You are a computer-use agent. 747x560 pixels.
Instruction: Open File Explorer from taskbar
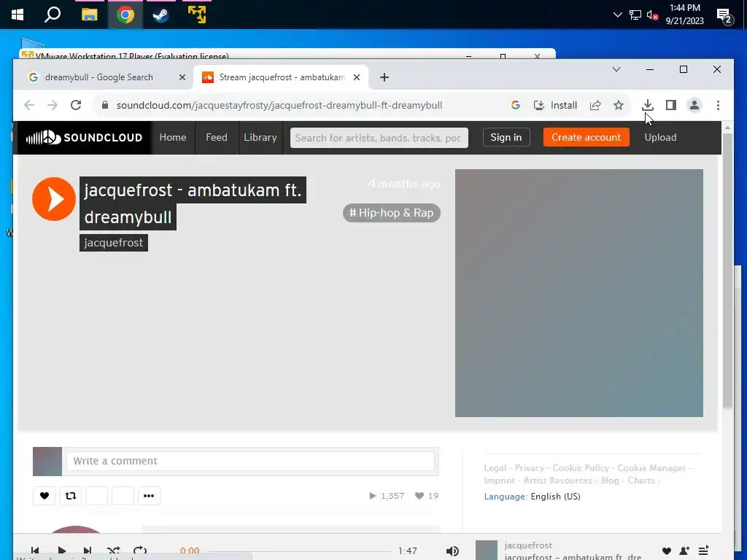89,15
